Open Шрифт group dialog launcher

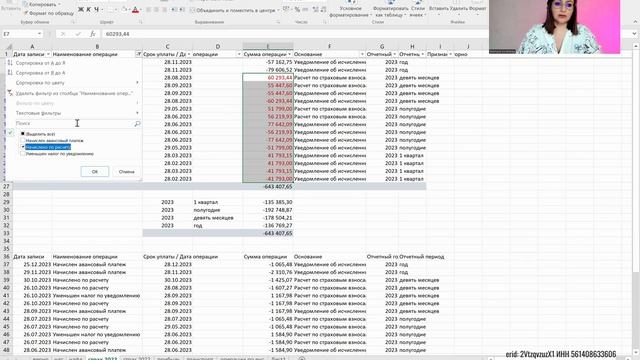pyautogui.click(x=140, y=22)
